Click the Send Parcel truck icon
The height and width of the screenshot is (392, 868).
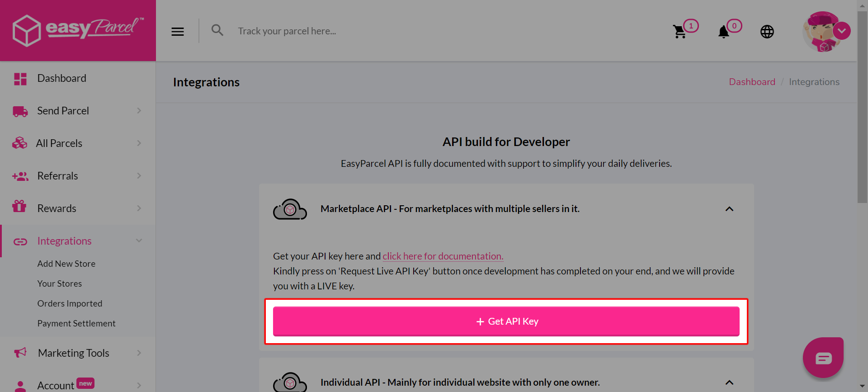point(20,111)
